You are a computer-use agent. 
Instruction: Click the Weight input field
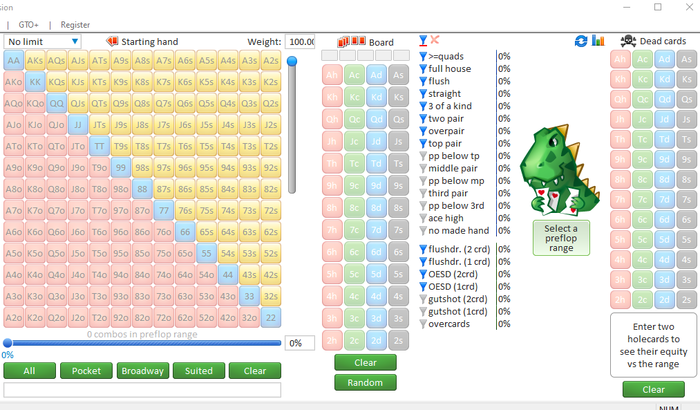300,42
